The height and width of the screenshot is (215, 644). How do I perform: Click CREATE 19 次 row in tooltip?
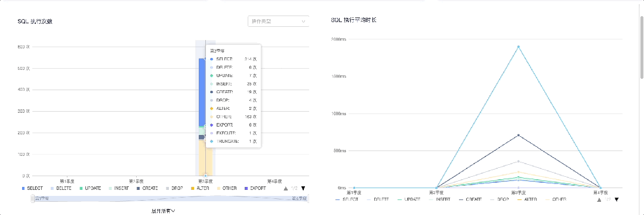point(233,92)
